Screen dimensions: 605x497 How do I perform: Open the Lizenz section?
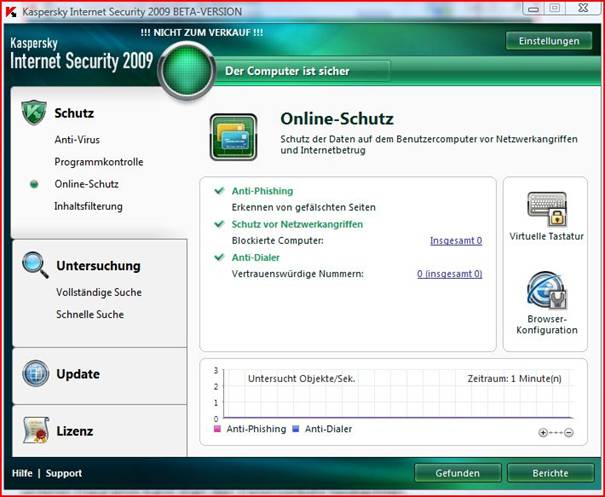[75, 431]
